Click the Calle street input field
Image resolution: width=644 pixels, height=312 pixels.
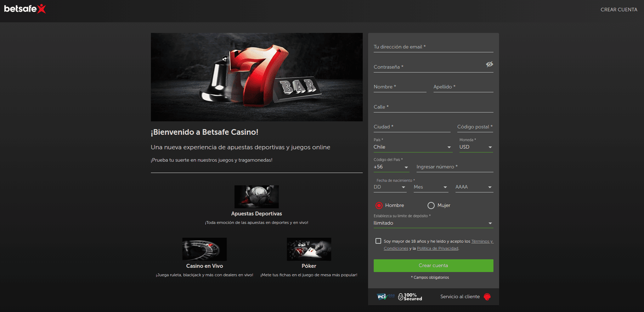(x=434, y=107)
